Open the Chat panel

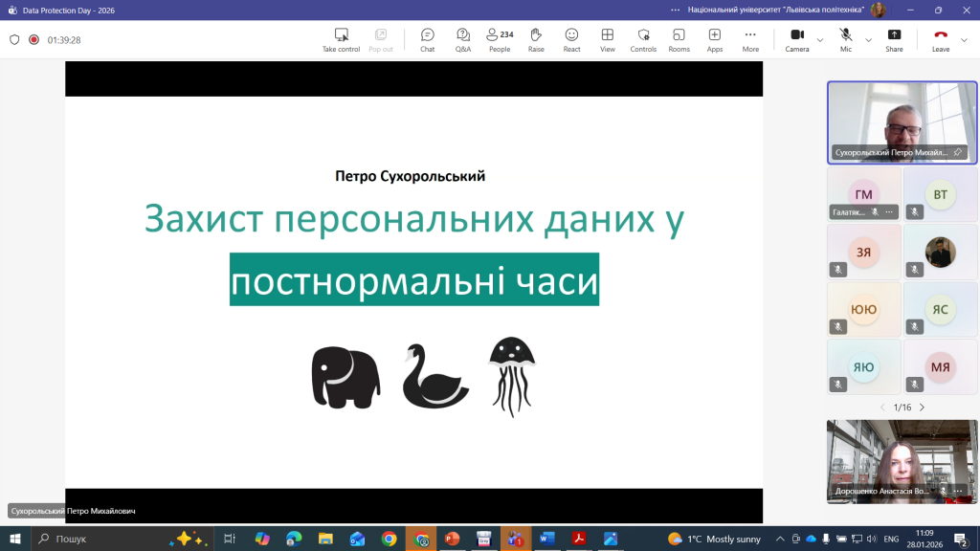click(427, 39)
